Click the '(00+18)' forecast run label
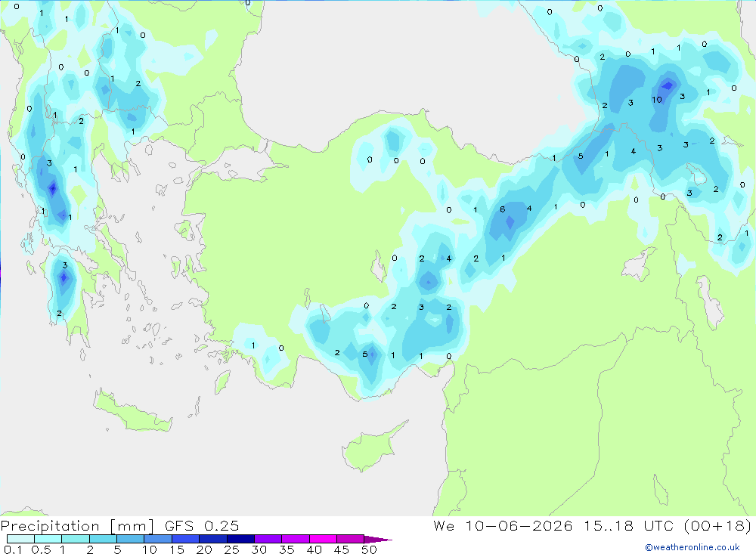The image size is (756, 554). coord(717,526)
